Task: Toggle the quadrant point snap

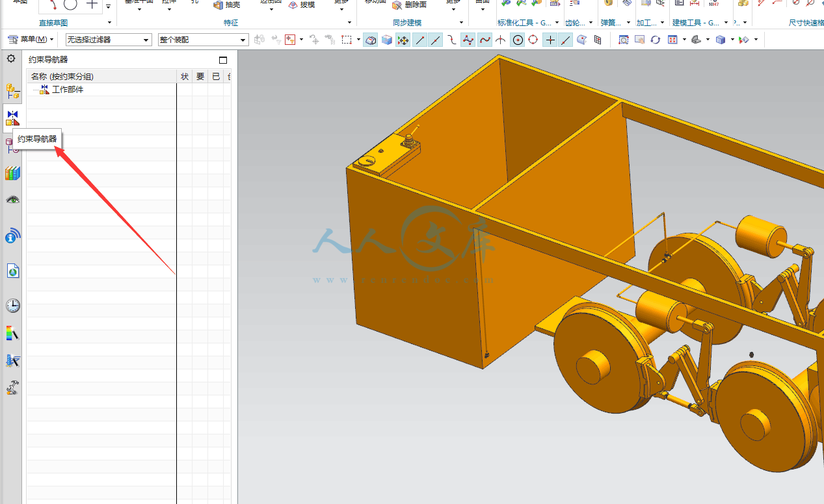Action: click(x=533, y=40)
